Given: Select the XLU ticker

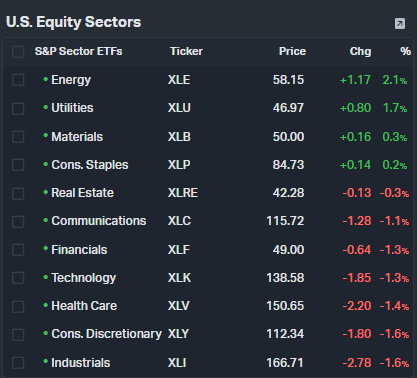Looking at the screenshot, I should pyautogui.click(x=179, y=108).
